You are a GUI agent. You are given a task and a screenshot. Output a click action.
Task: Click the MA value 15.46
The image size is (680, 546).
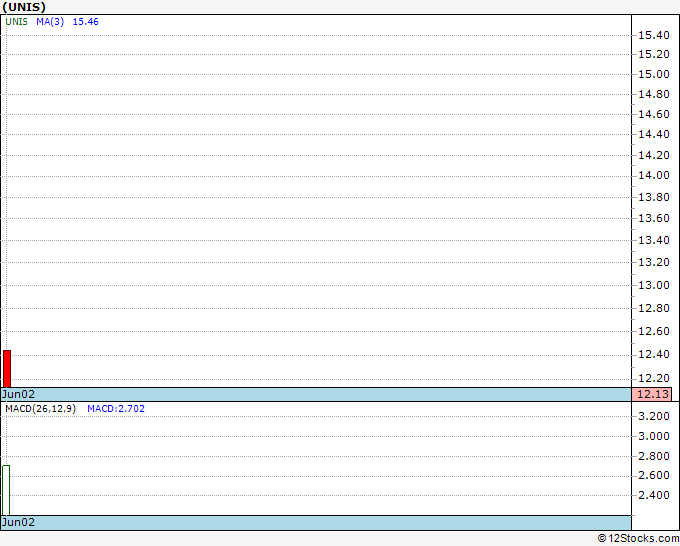[x=85, y=22]
